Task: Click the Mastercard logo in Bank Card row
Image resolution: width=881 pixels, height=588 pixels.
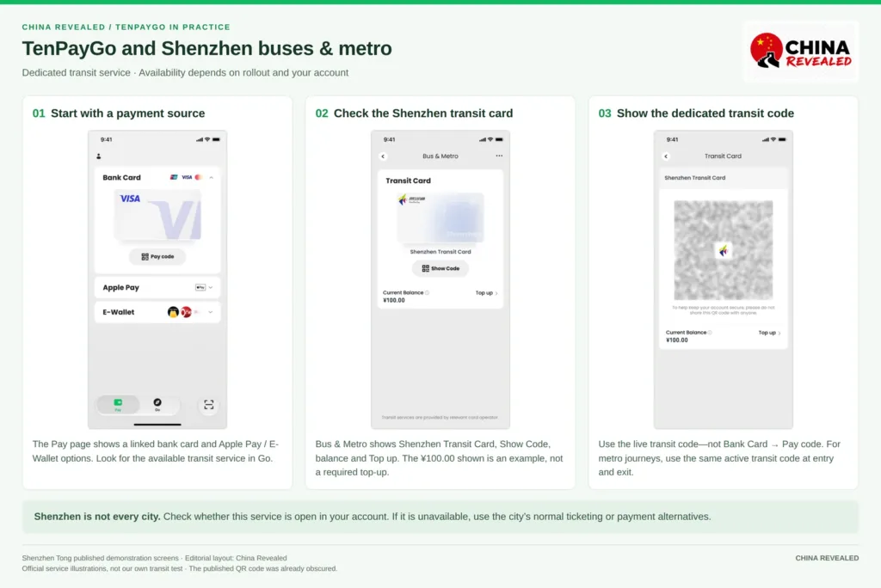Action: 199,177
